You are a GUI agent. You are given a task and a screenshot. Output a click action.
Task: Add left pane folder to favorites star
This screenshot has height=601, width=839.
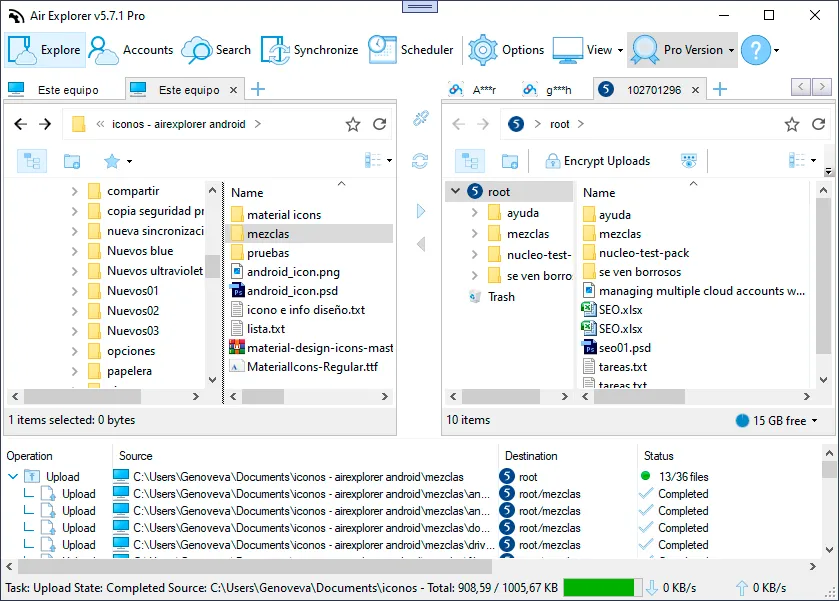click(353, 125)
